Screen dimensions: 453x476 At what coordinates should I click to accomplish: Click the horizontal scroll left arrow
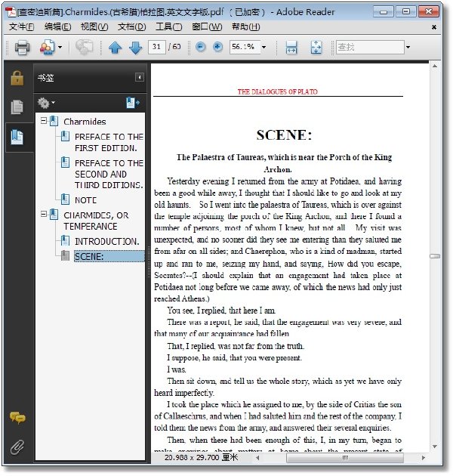click(257, 458)
